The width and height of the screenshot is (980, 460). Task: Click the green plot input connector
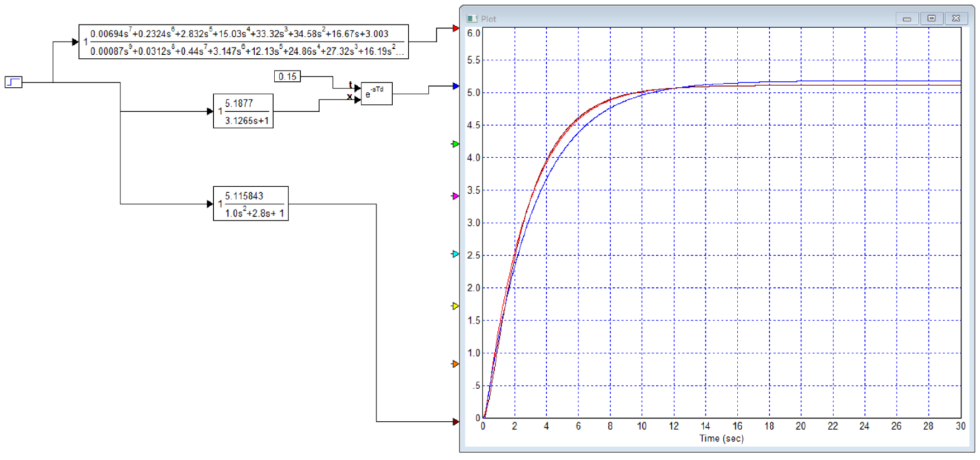point(456,144)
